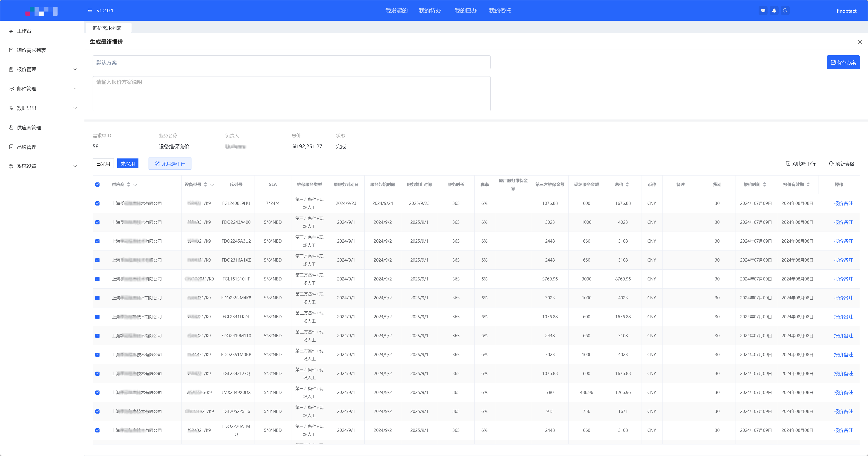Image resolution: width=868 pixels, height=456 pixels.
Task: Sort by 总价 column sort arrows
Action: click(627, 185)
